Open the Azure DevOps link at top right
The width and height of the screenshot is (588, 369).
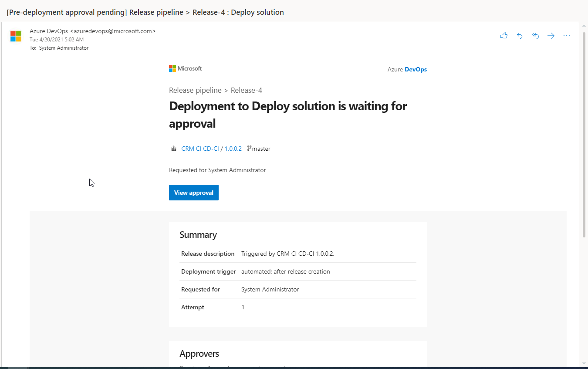tap(407, 69)
